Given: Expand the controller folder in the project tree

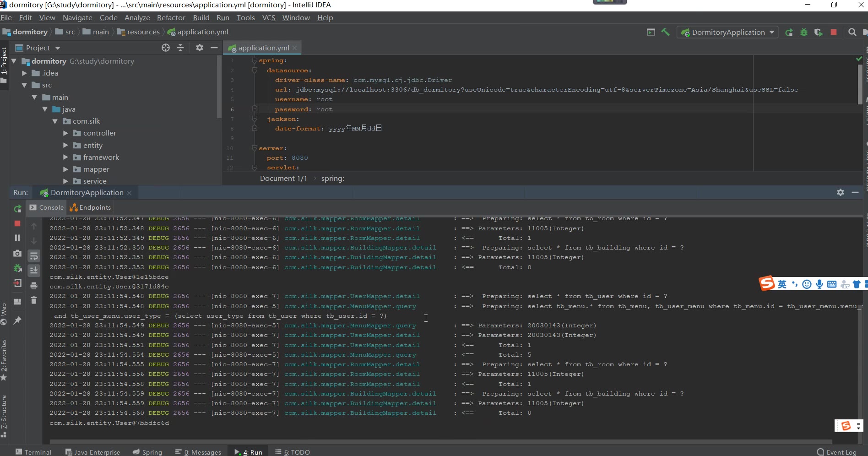Looking at the screenshot, I should pyautogui.click(x=65, y=133).
